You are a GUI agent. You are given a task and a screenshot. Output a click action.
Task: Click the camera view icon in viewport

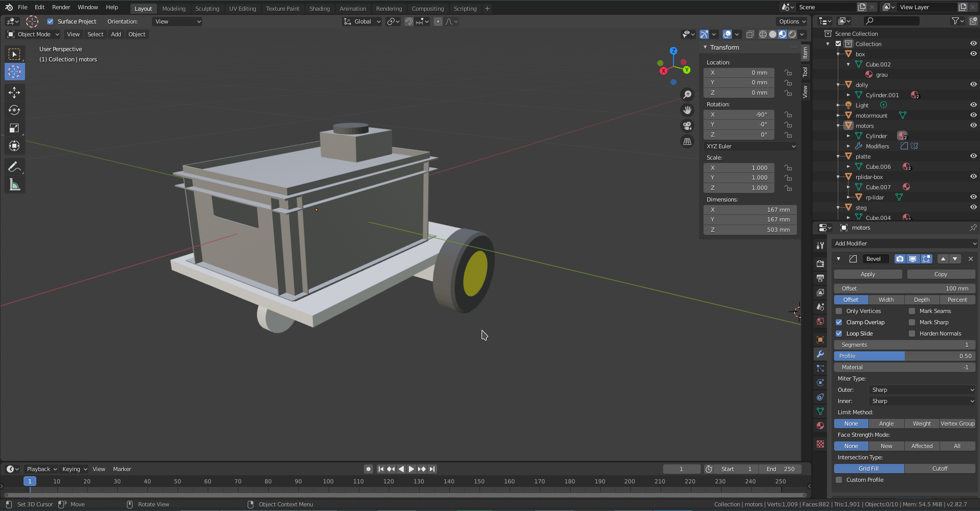tap(687, 126)
